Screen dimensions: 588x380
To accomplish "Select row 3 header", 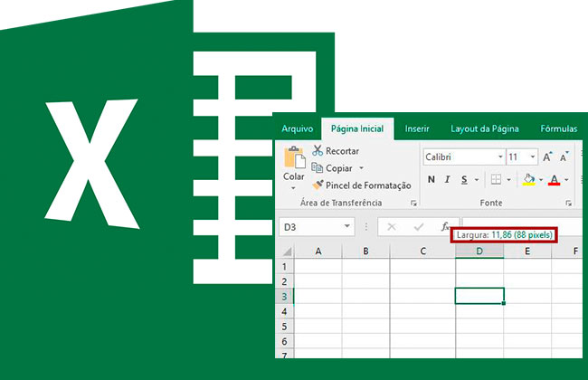I will pyautogui.click(x=285, y=296).
